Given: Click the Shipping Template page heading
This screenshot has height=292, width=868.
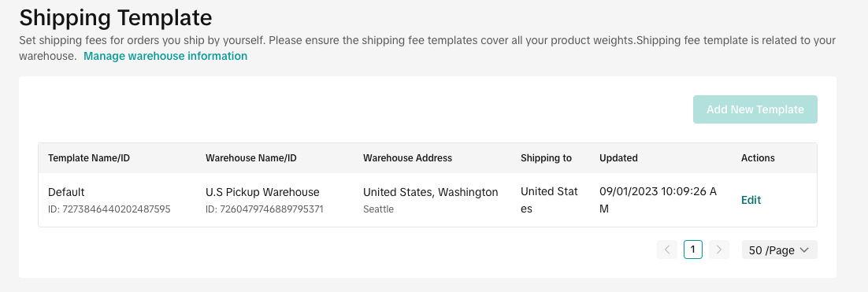Looking at the screenshot, I should click(116, 17).
